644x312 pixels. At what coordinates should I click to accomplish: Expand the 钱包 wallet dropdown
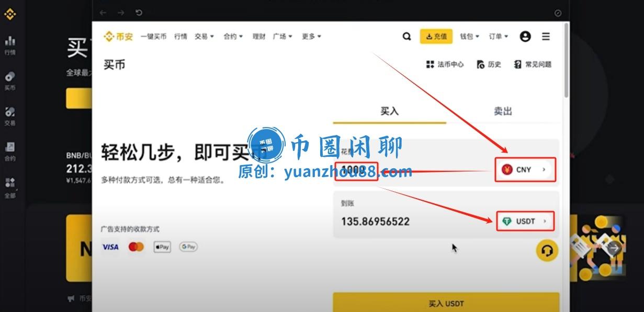pyautogui.click(x=469, y=37)
